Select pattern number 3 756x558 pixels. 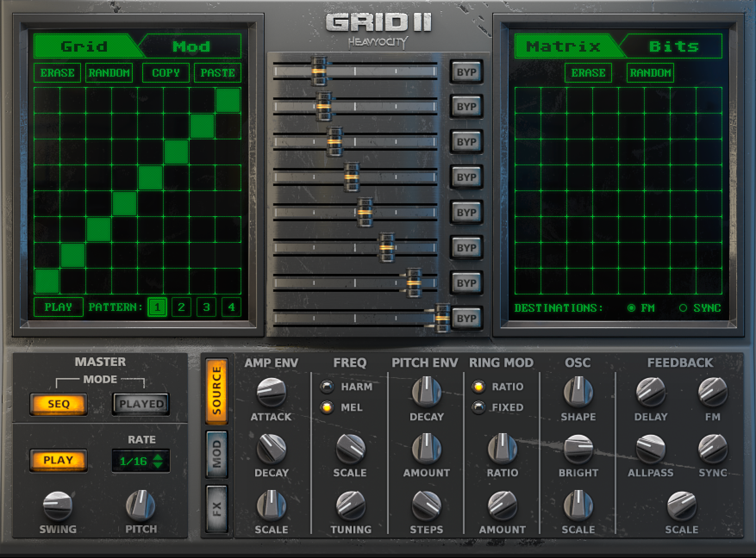coord(206,307)
